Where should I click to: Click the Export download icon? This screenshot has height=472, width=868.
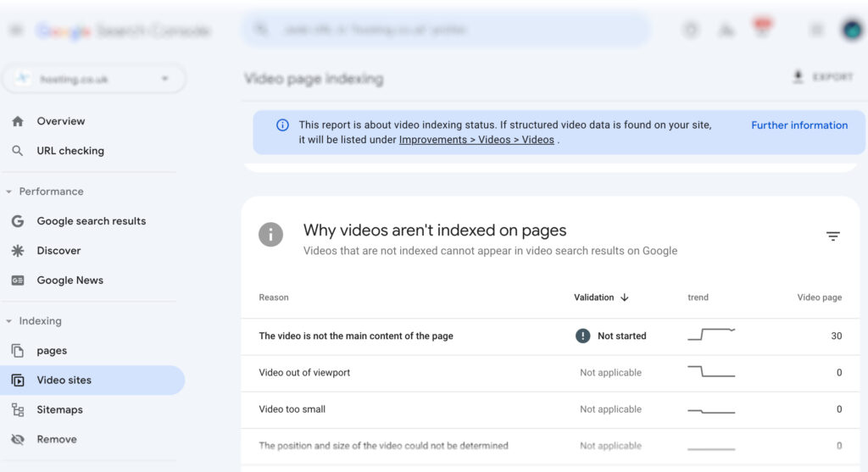coord(798,77)
